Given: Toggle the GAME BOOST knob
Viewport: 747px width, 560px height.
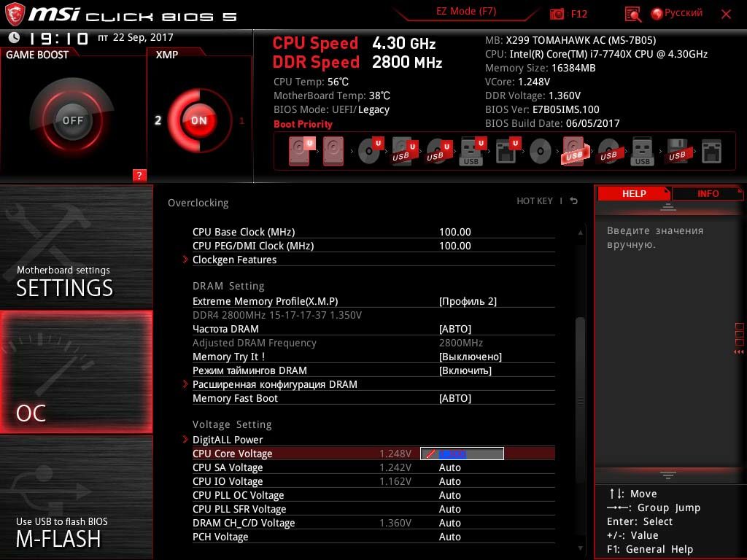Looking at the screenshot, I should point(72,120).
